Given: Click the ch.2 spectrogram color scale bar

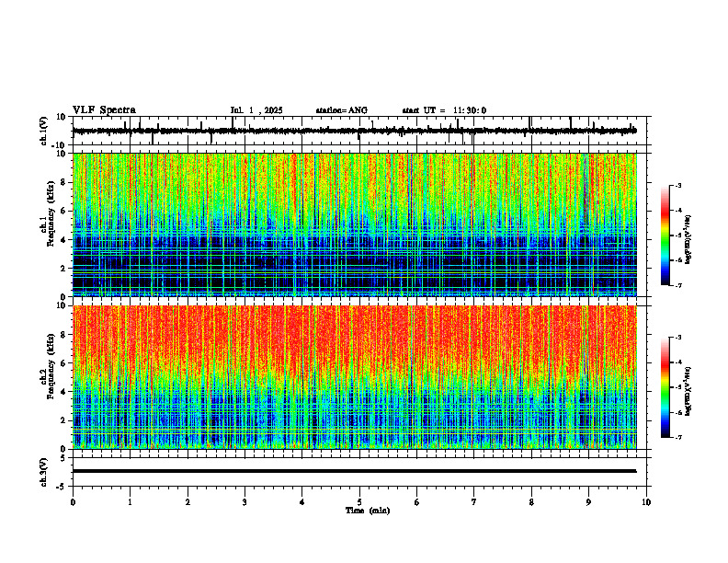Looking at the screenshot, I should click(x=665, y=387).
